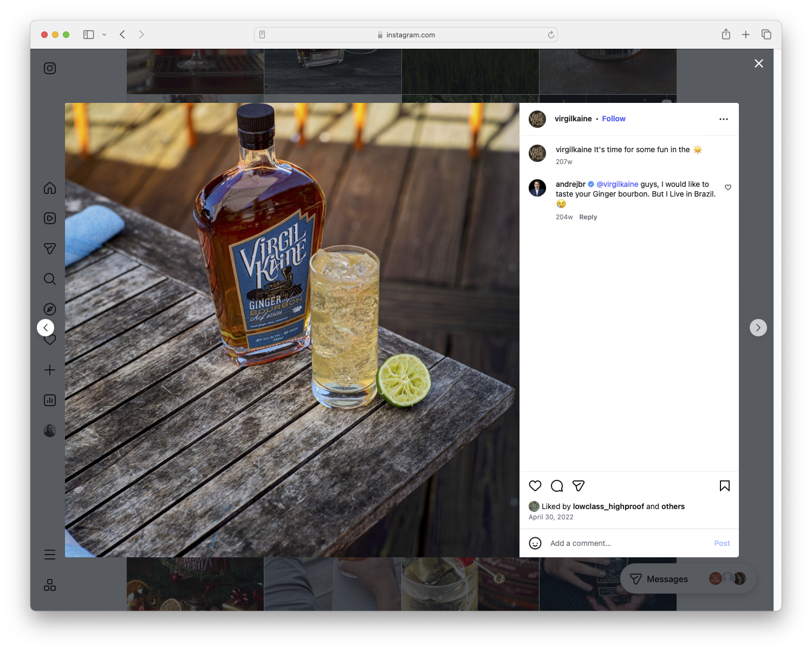Image resolution: width=812 pixels, height=651 pixels.
Task: Open the emoji picker in the comment box
Action: 535,543
